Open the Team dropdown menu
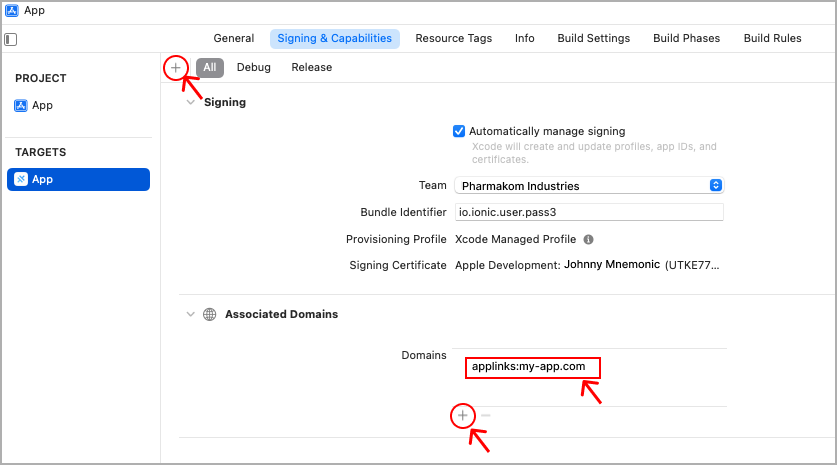This screenshot has width=837, height=465. 715,186
